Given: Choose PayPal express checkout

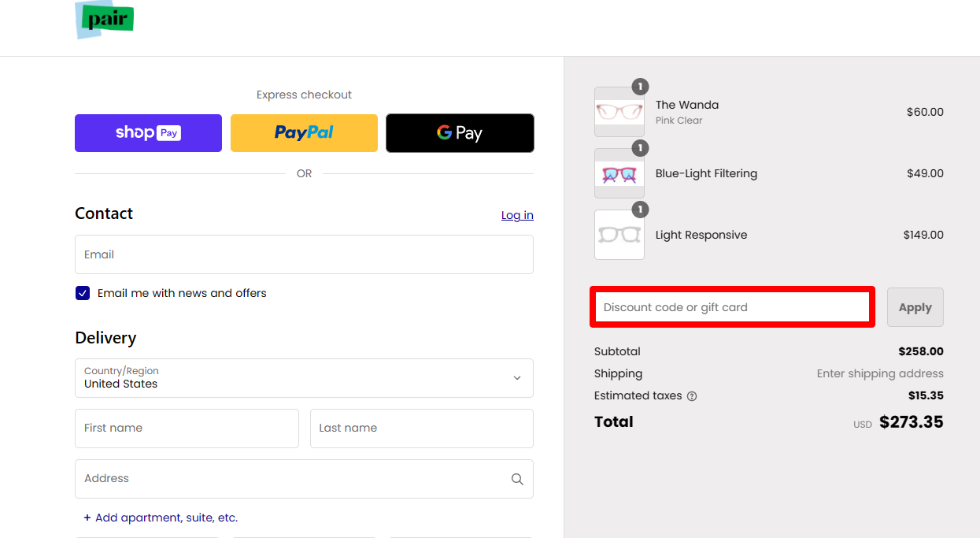Looking at the screenshot, I should pyautogui.click(x=304, y=133).
